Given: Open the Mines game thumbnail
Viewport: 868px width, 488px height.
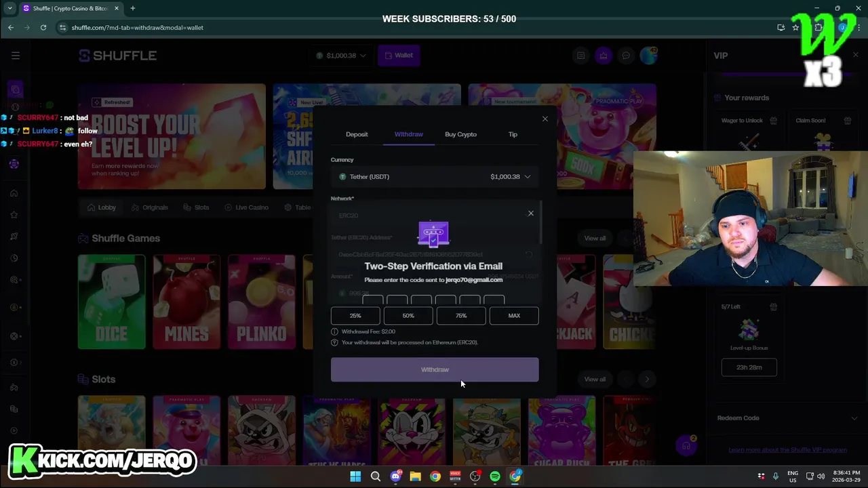Looking at the screenshot, I should point(186,302).
